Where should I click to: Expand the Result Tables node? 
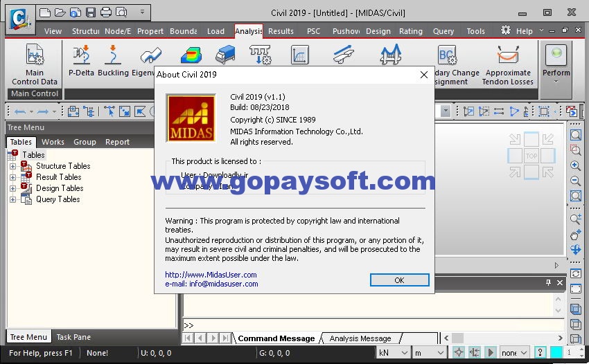[x=12, y=177]
